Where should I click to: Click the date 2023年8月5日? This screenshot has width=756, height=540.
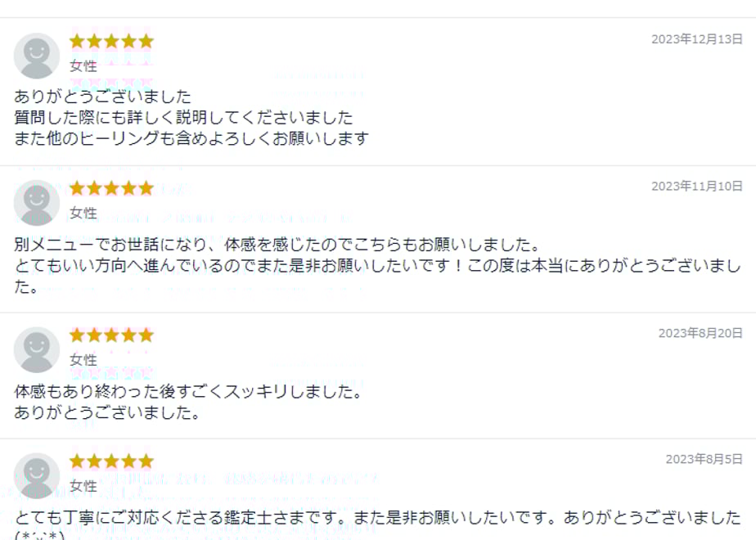(x=704, y=460)
